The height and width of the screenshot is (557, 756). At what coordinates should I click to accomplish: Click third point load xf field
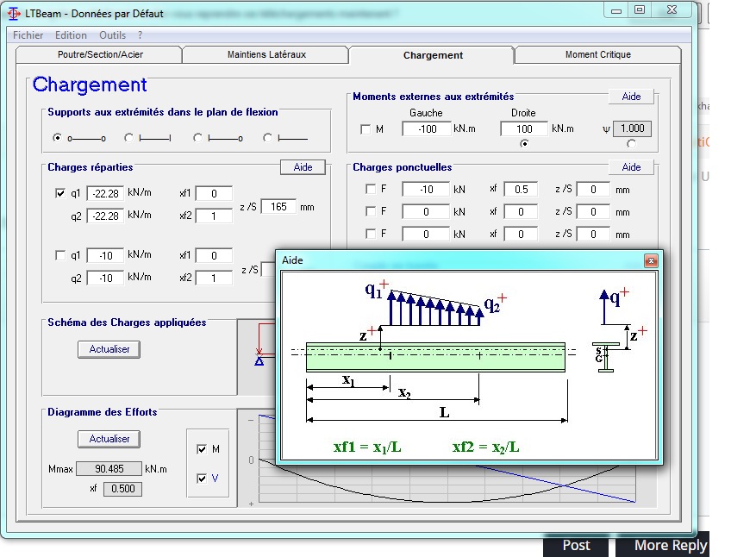coord(521,234)
